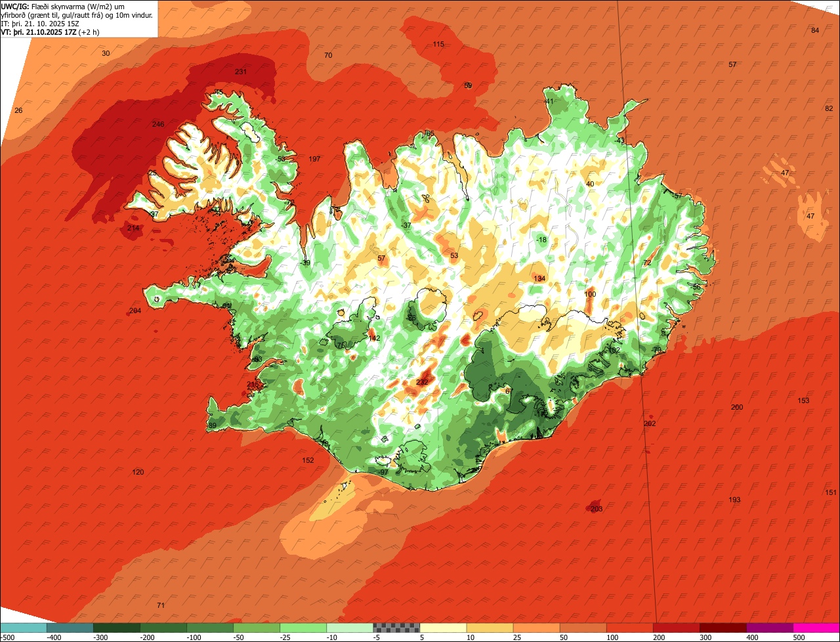Select the map value 67
Image resolution: width=840 pixels, height=642 pixels.
[x=509, y=391]
